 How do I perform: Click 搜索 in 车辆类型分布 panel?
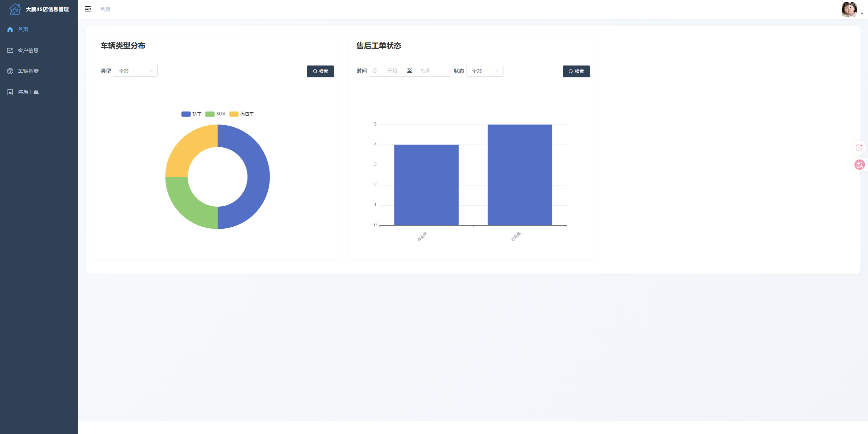[x=320, y=71]
